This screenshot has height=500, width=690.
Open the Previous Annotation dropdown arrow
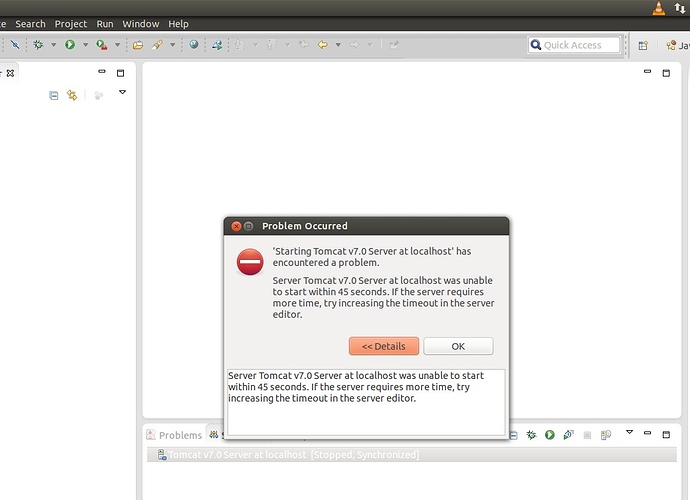[287, 44]
